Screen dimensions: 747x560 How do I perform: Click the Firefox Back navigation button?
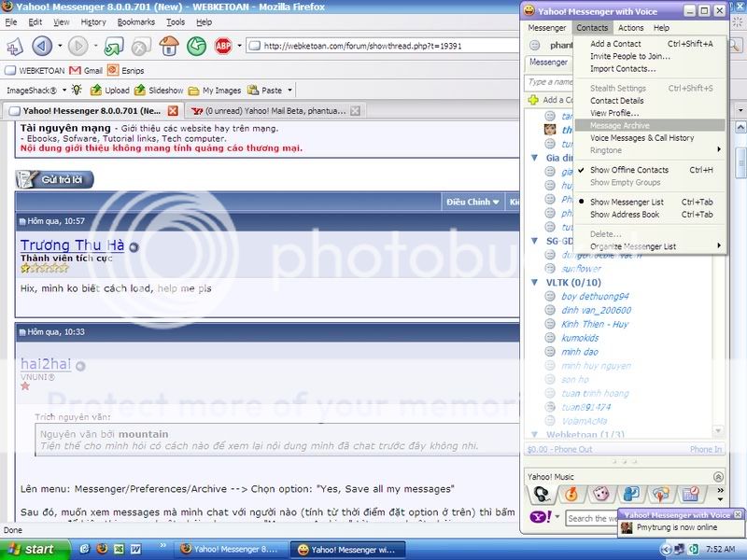[42, 46]
